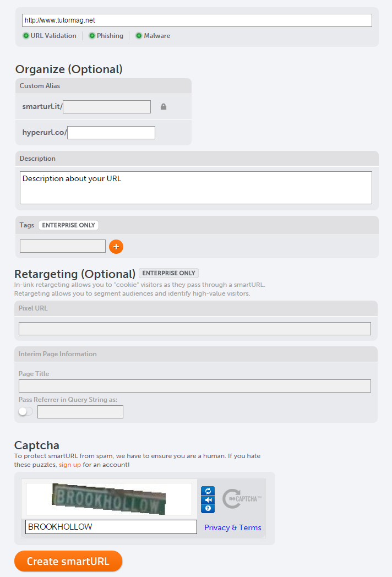This screenshot has width=392, height=577.
Task: Open the reCAPTCHA help question icon
Action: point(208,509)
